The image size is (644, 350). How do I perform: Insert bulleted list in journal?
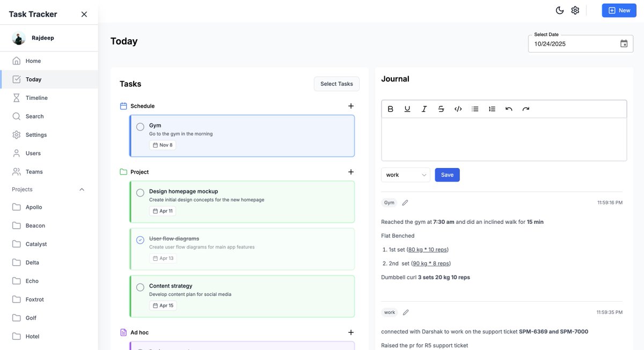[475, 109]
